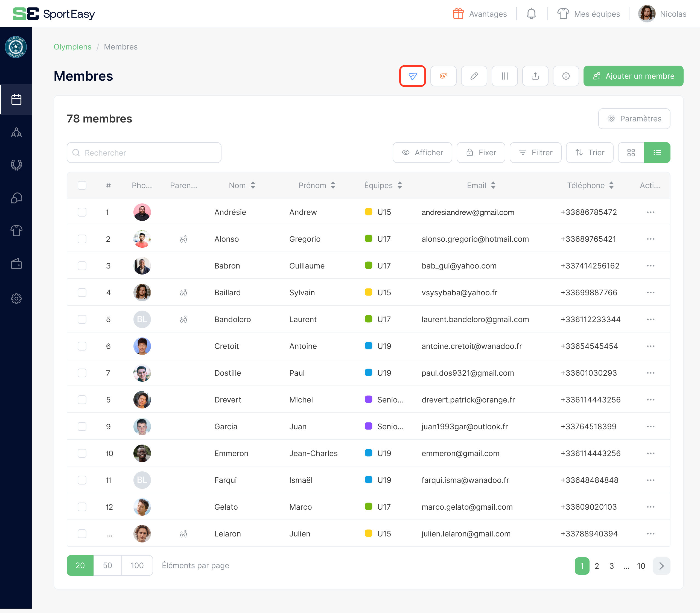Image resolution: width=700 pixels, height=613 pixels.
Task: Select the paper plane message icon
Action: click(x=412, y=76)
